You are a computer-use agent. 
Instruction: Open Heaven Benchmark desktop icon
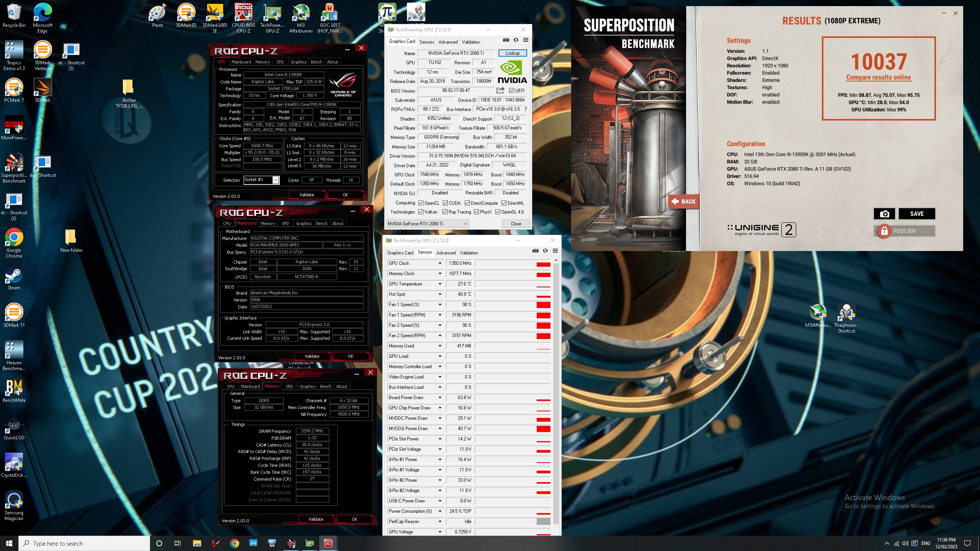(x=14, y=355)
